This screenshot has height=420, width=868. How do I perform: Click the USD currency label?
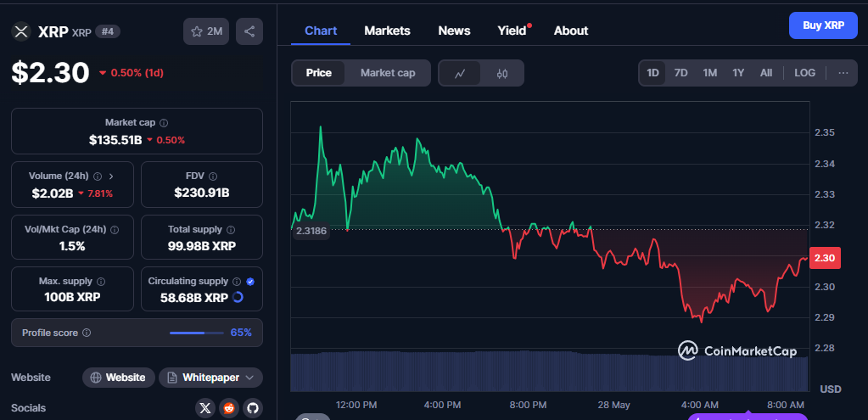(x=831, y=389)
